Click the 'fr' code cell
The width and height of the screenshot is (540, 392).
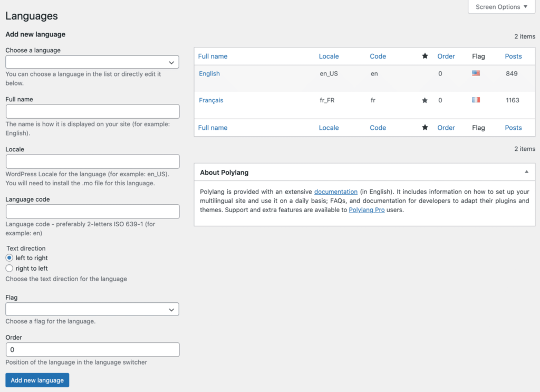click(373, 100)
